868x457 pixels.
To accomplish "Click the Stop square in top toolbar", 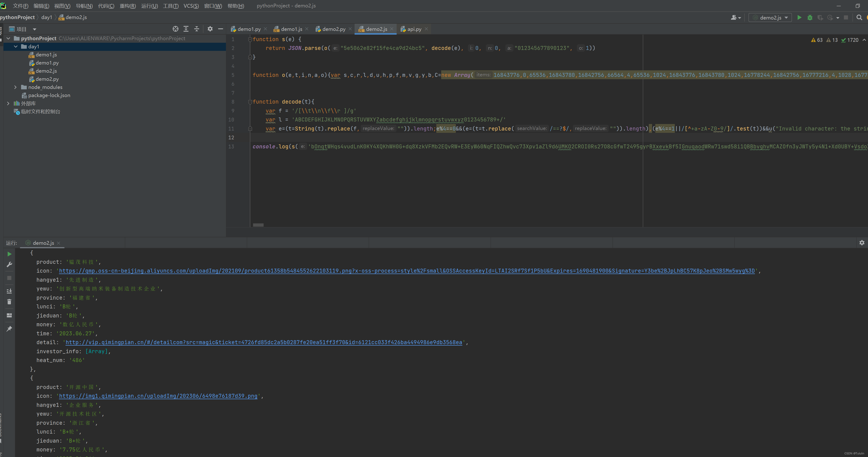I will click(845, 17).
